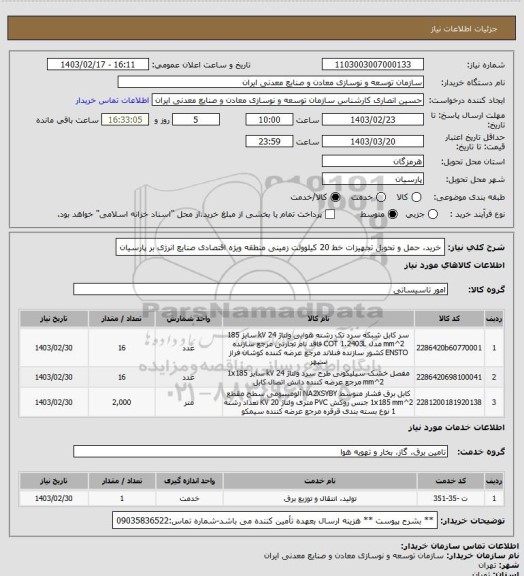Click the unit متر cell
The image size is (524, 576).
[x=189, y=402]
